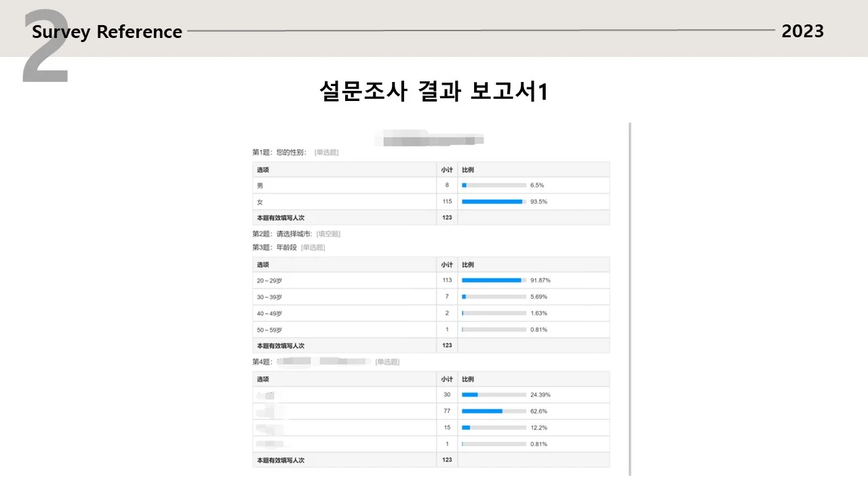Click total '123' in the 第4题 table
This screenshot has height=488, width=868.
[447, 460]
